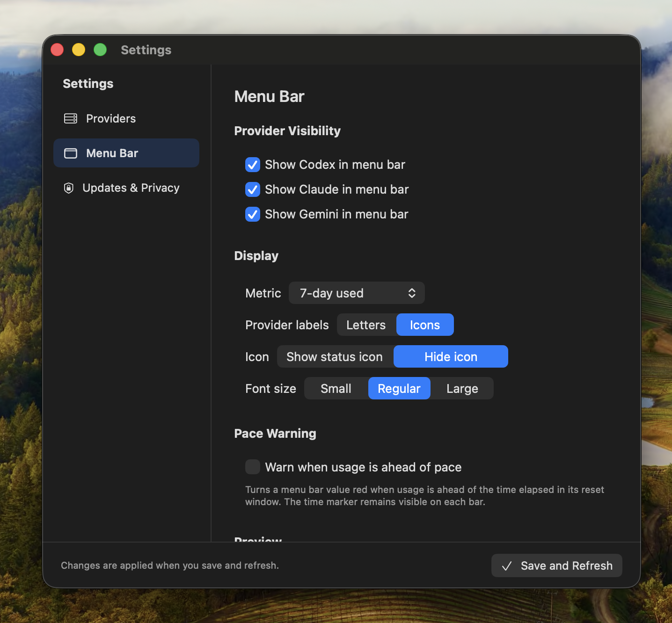Open the Metric 7-day used dropdown
Image resolution: width=672 pixels, height=623 pixels.
[x=357, y=293]
